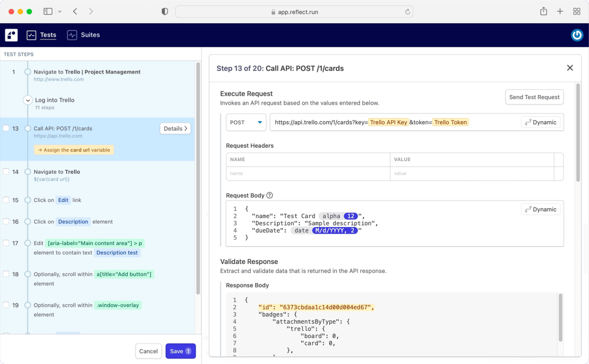This screenshot has width=589, height=364.
Task: Click Dynamic button in URL field
Action: tap(541, 122)
